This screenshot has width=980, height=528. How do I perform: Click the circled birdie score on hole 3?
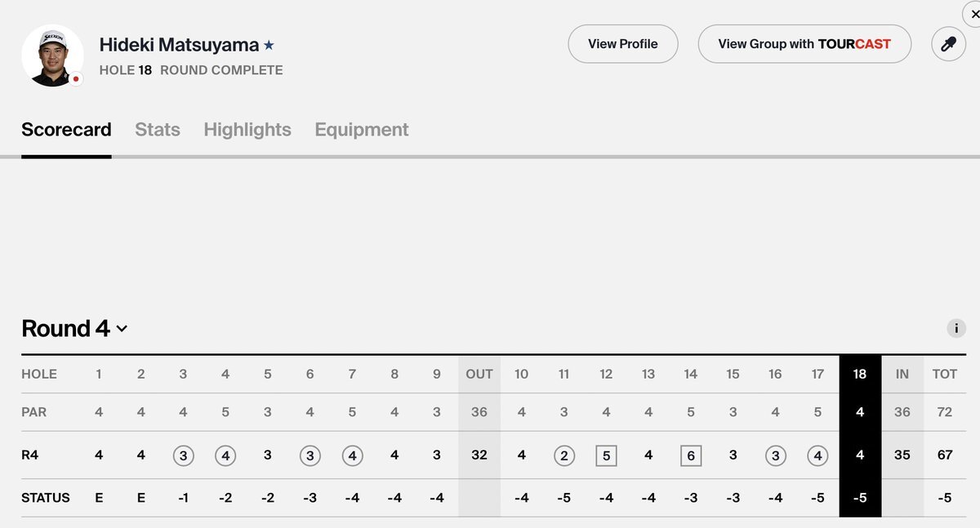click(x=183, y=455)
